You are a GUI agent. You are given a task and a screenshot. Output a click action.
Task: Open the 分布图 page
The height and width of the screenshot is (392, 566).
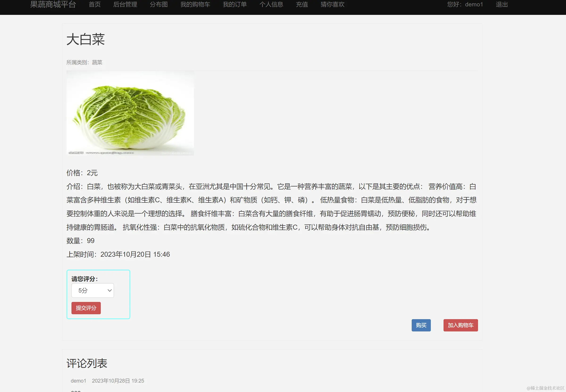pos(159,4)
